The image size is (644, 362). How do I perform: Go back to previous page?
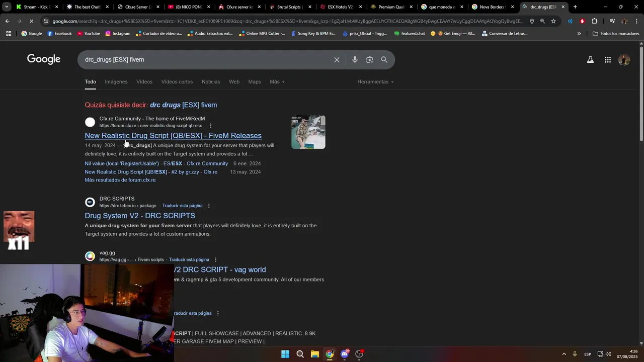7,21
